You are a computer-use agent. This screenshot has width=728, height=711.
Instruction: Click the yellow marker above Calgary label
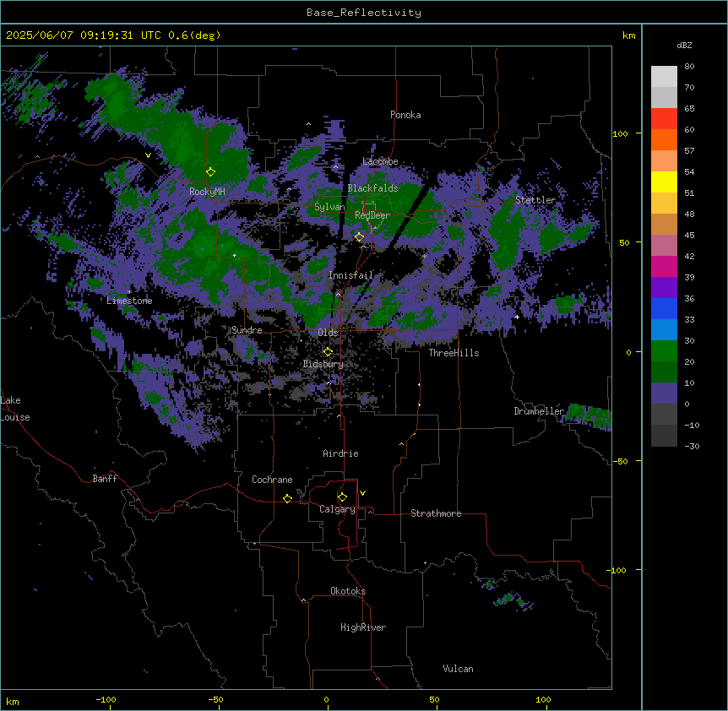point(342,497)
